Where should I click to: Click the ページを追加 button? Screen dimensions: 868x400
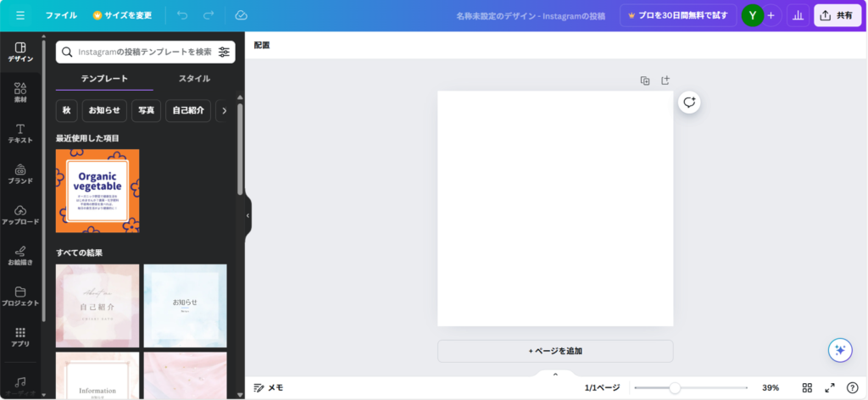[555, 351]
